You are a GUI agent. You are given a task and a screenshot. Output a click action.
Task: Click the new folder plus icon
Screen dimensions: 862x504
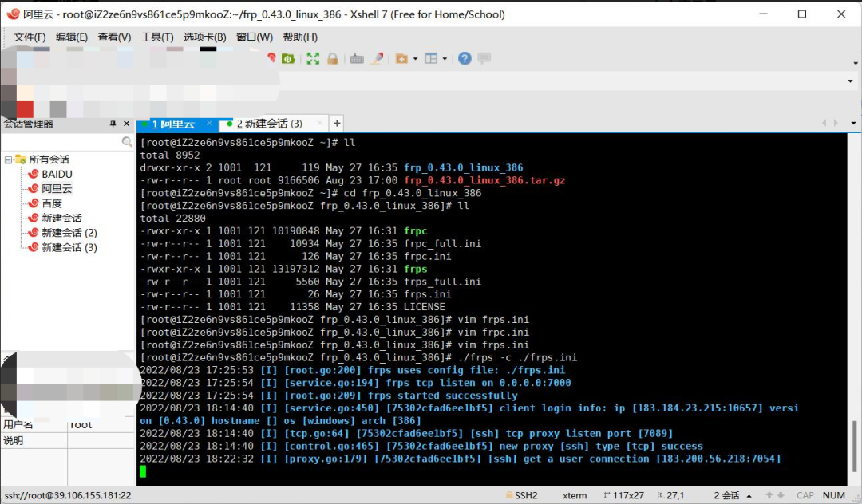pos(401,59)
